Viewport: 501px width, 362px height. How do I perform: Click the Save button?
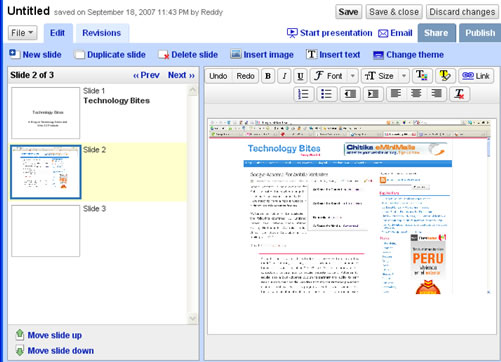point(348,12)
